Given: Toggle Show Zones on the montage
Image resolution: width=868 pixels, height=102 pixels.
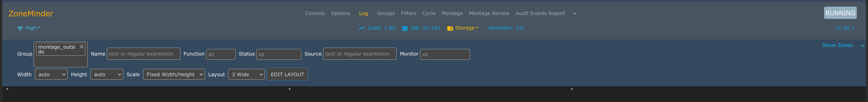Looking at the screenshot, I should (837, 45).
